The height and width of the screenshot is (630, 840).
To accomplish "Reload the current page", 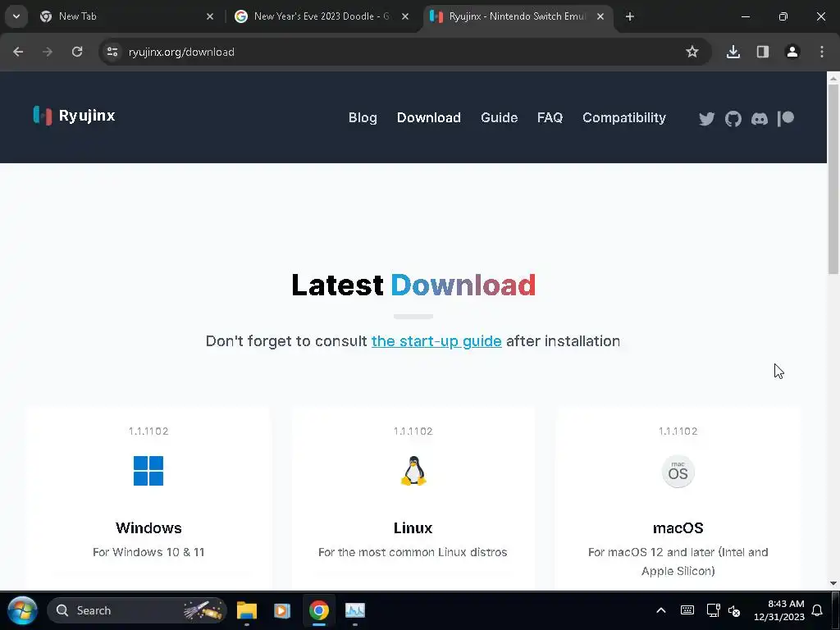I will coord(77,52).
